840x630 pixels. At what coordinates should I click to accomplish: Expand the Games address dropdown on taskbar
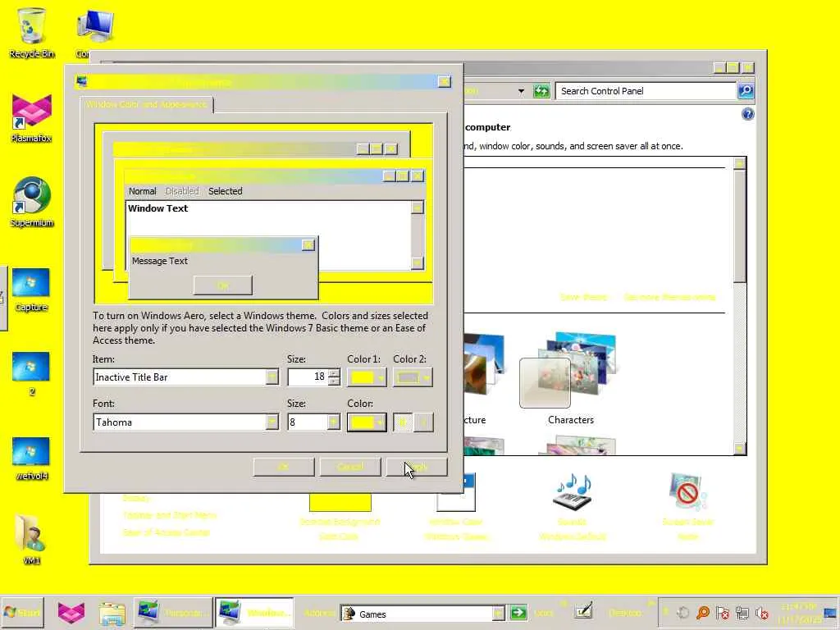499,613
